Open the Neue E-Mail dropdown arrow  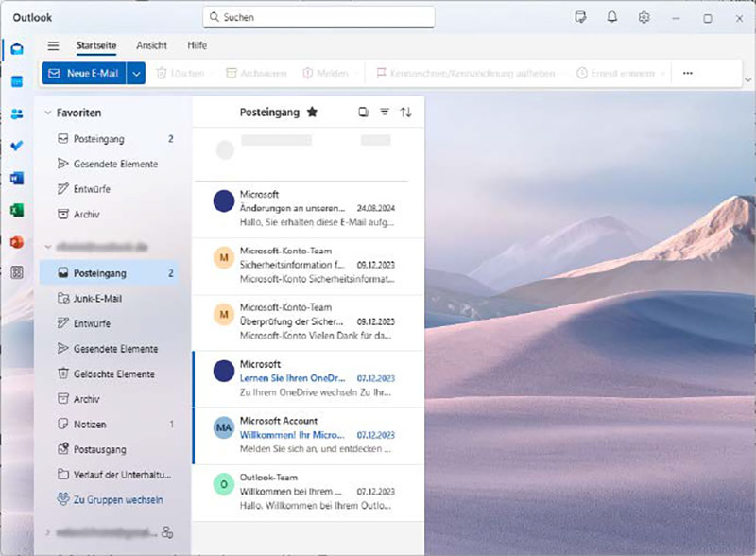(136, 74)
